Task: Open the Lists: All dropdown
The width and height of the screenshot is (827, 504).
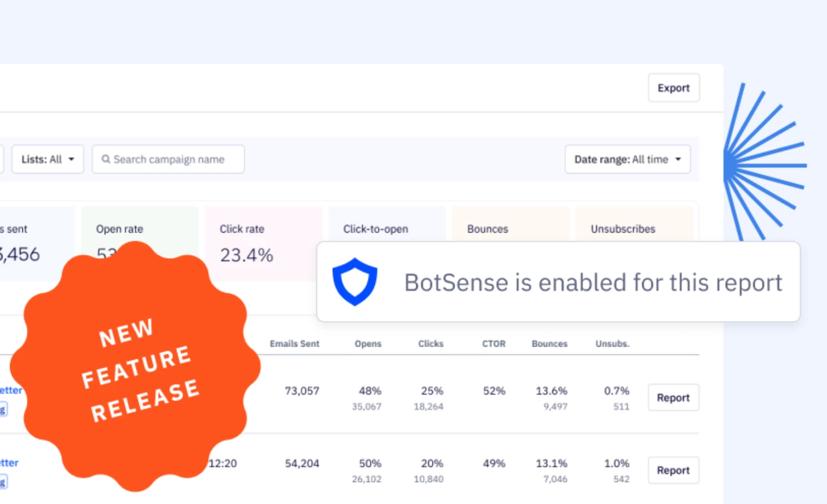Action: click(47, 159)
